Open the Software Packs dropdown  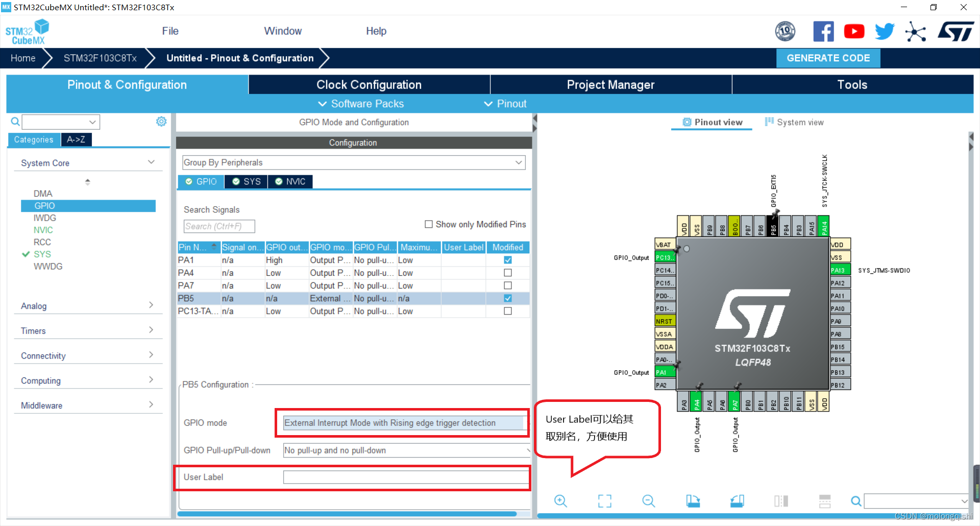(361, 104)
